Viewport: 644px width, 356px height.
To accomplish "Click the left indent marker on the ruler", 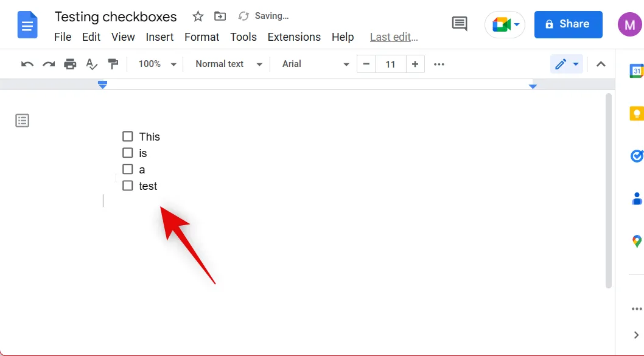I will (x=103, y=85).
